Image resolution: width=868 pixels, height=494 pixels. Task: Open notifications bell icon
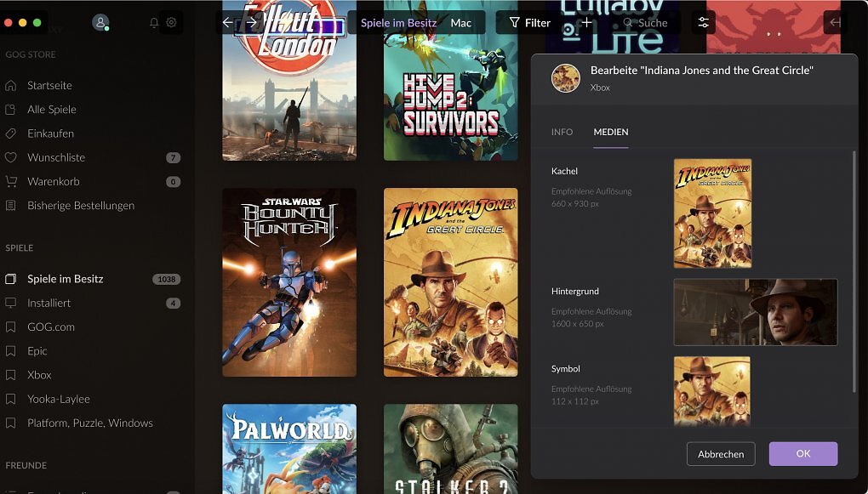coord(154,23)
